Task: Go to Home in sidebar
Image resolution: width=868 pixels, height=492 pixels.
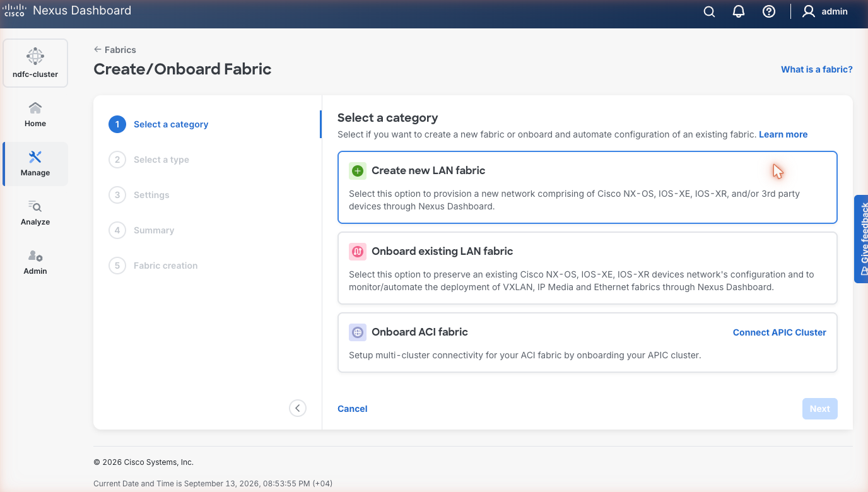Action: (x=35, y=114)
